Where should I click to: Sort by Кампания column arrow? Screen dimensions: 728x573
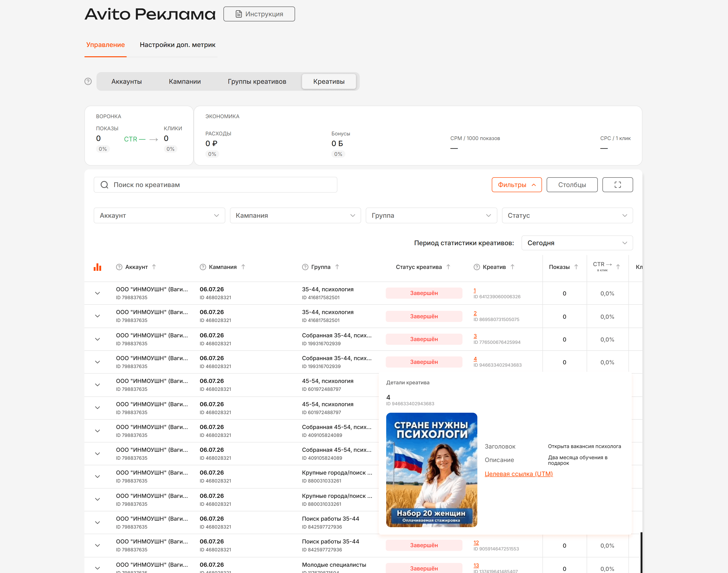tap(243, 267)
